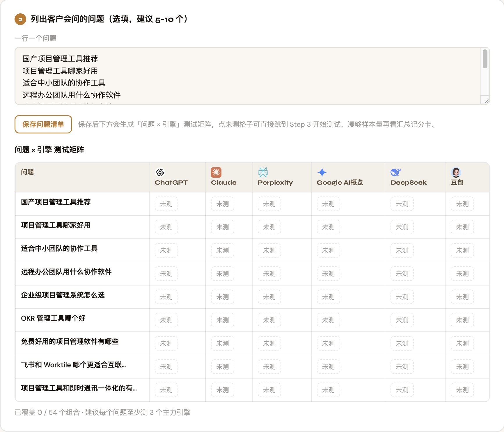Click 未测 for 项目管理工具和即时通讯一体化 row under Perplexity
This screenshot has width=504, height=432.
(269, 390)
